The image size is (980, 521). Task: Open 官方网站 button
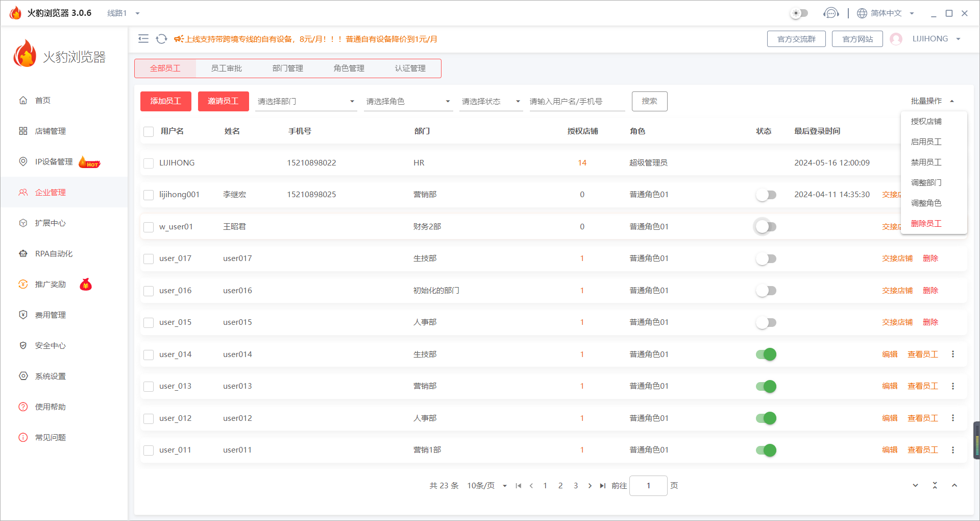(857, 39)
